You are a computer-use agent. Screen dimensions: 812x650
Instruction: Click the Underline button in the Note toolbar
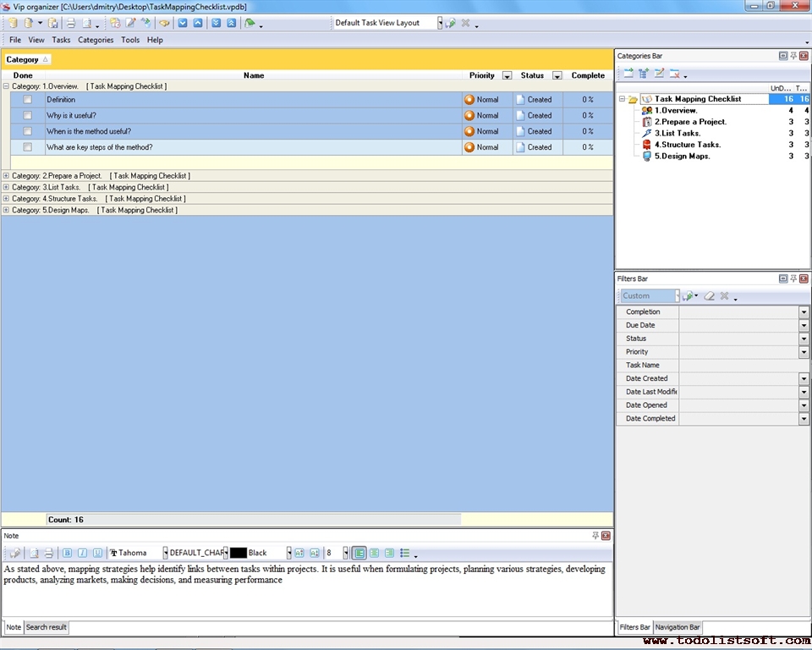pyautogui.click(x=97, y=553)
